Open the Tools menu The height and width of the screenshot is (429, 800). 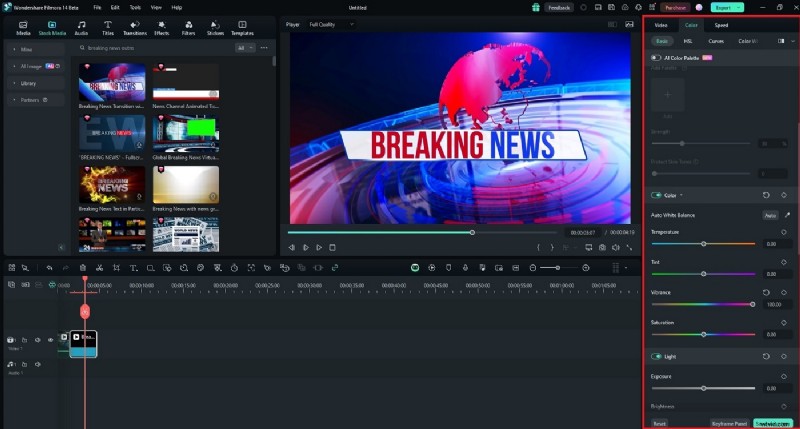click(x=135, y=8)
